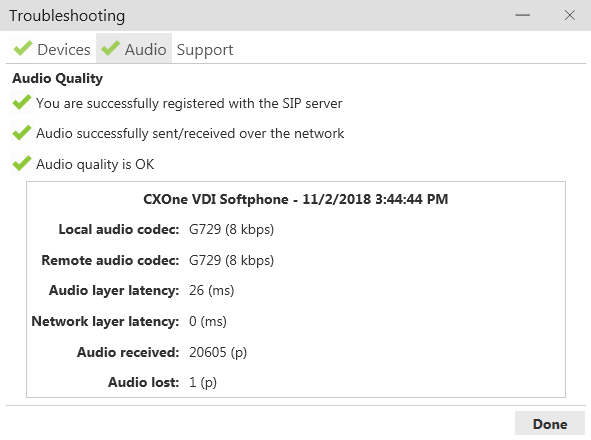The height and width of the screenshot is (440, 591).
Task: Click the Audio layer latency 26 ms value
Action: [x=211, y=290]
